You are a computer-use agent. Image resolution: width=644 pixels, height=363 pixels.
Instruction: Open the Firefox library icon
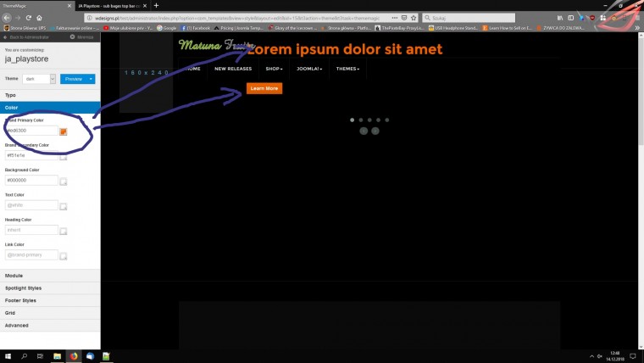coord(560,18)
